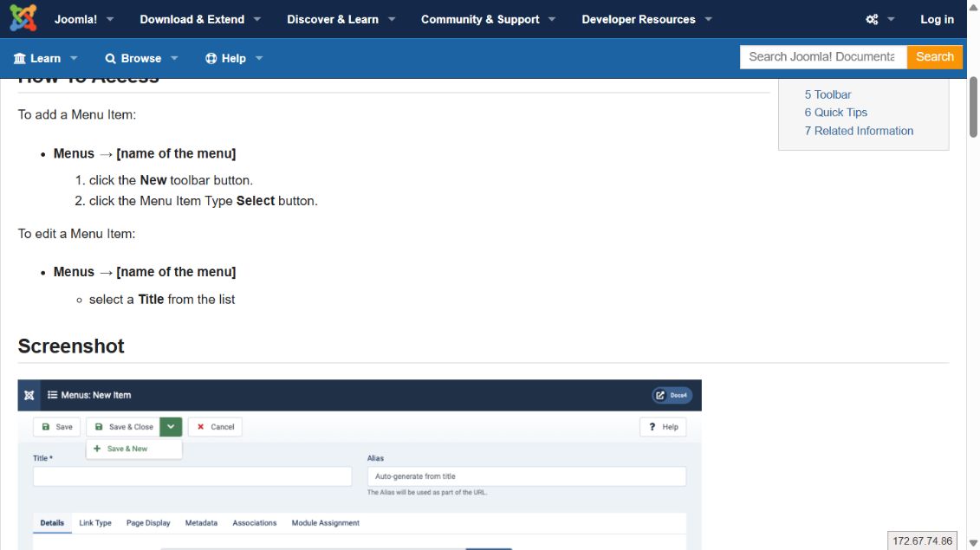980x550 pixels.
Task: Expand the Help submenu arrow
Action: (x=259, y=58)
